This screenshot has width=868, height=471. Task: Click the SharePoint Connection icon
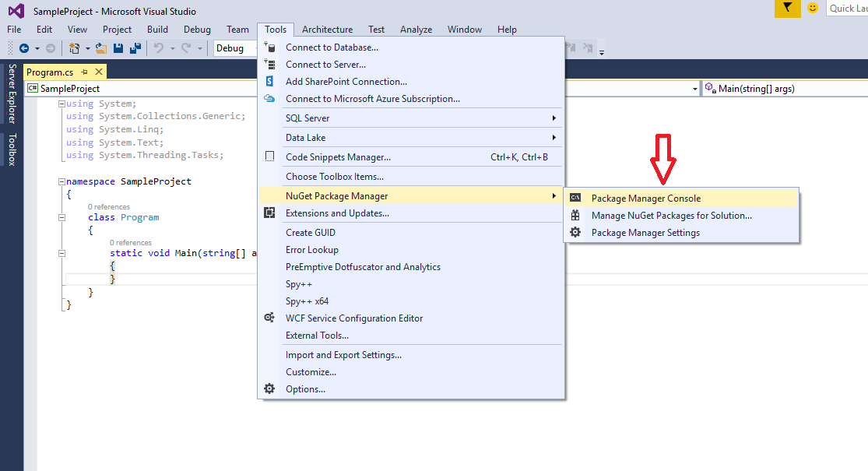(x=269, y=82)
